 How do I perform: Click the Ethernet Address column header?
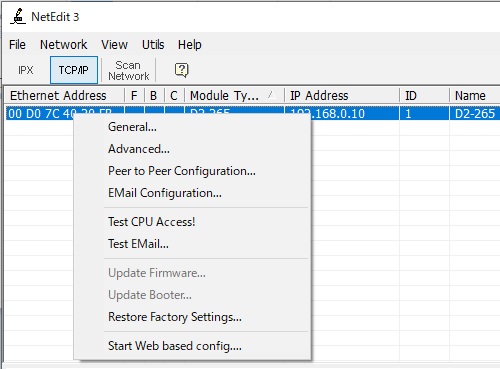pos(65,96)
